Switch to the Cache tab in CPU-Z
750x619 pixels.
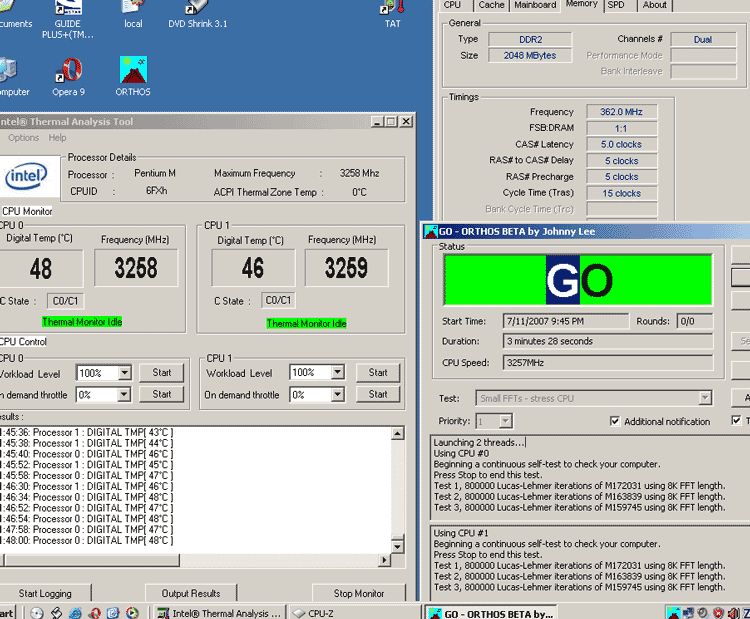491,5
